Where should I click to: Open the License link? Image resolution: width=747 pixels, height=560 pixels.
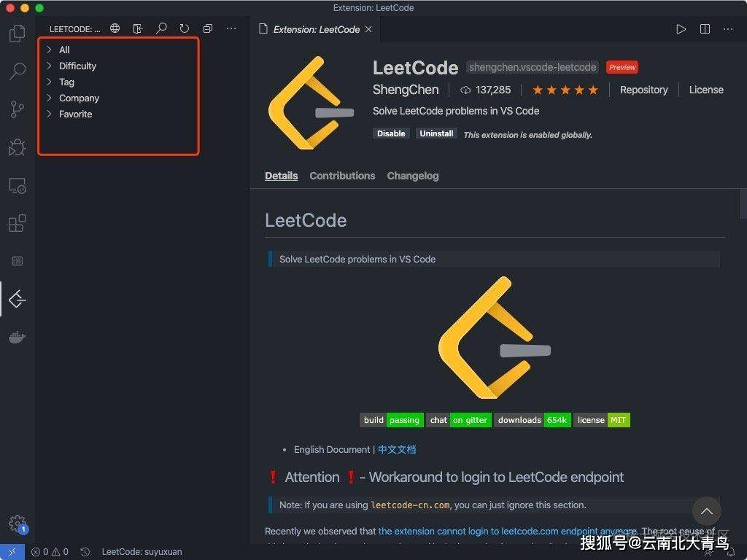coord(706,90)
